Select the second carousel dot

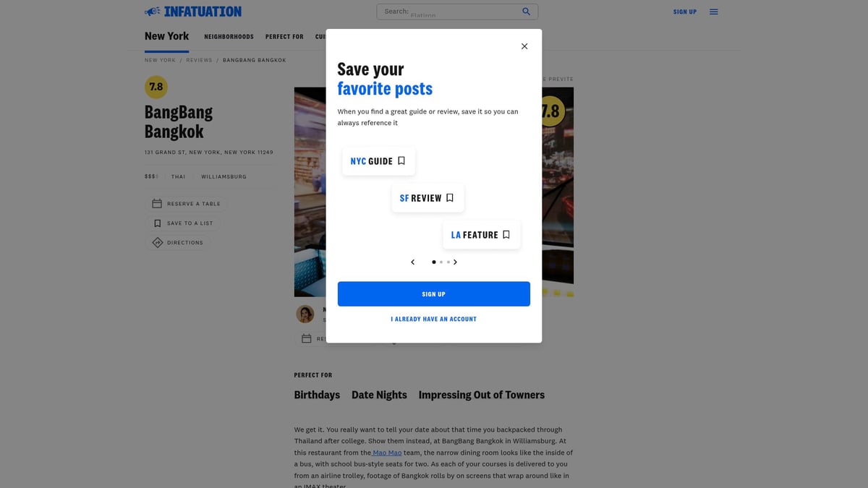pos(441,262)
